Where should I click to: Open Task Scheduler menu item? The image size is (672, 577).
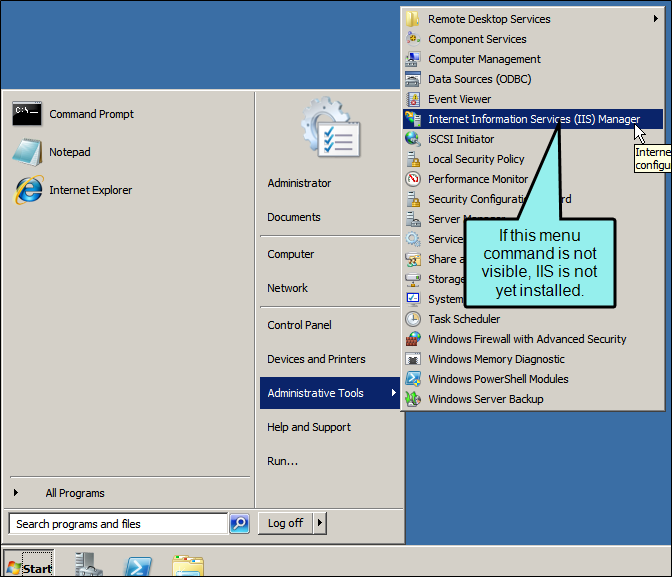tap(533, 319)
